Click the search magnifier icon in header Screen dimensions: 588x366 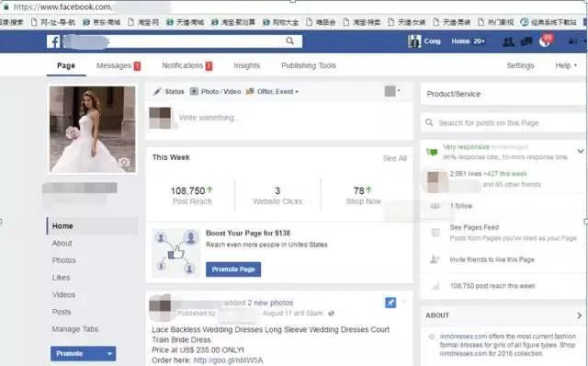290,40
